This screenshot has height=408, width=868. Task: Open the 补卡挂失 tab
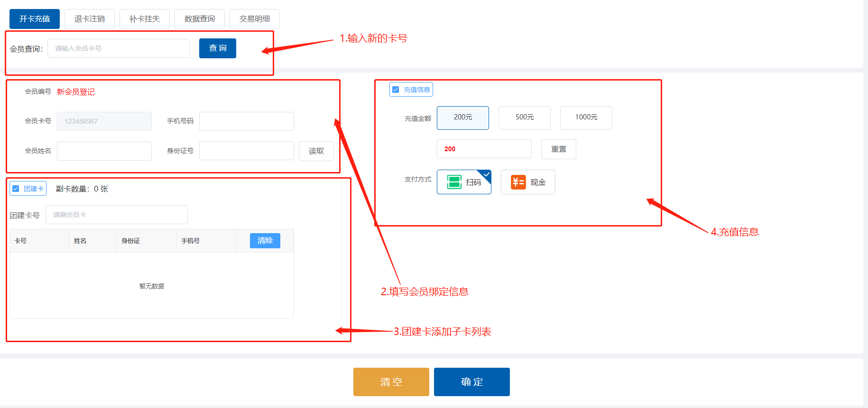[x=145, y=19]
